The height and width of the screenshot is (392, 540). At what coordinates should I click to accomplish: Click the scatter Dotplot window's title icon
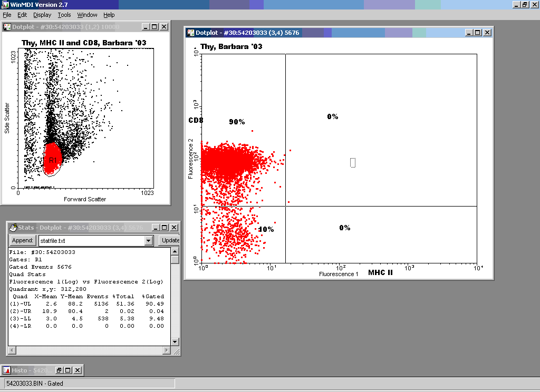[7, 27]
